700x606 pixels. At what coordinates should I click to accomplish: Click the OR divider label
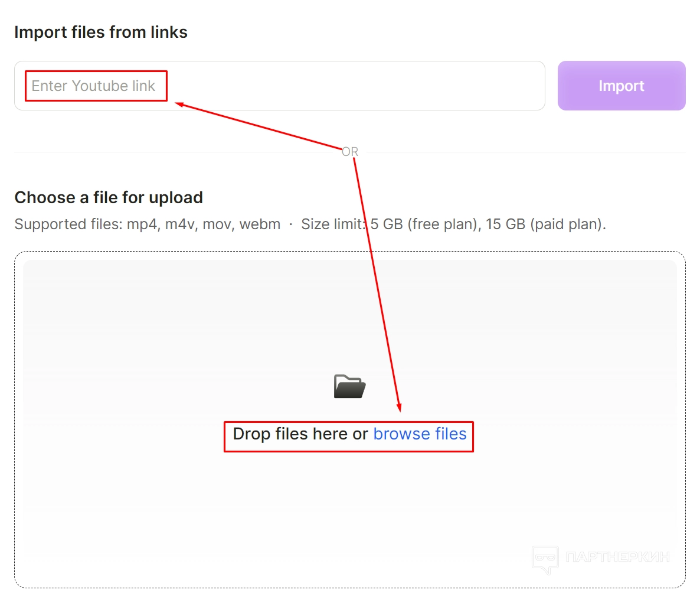[350, 152]
